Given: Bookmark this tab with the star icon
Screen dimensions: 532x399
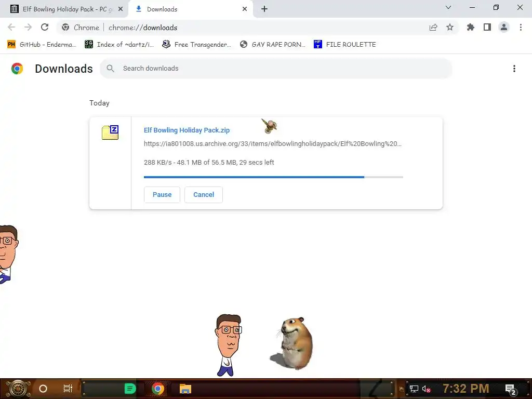Looking at the screenshot, I should point(450,28).
